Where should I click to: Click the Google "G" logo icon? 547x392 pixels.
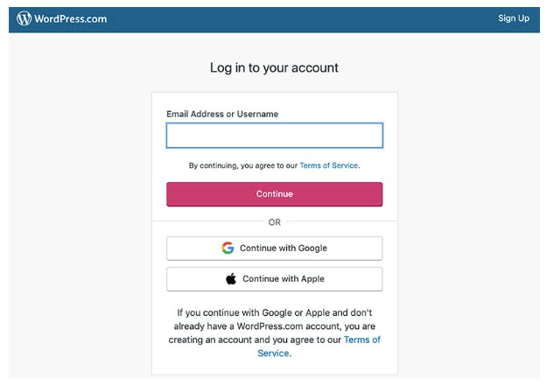[x=228, y=248]
